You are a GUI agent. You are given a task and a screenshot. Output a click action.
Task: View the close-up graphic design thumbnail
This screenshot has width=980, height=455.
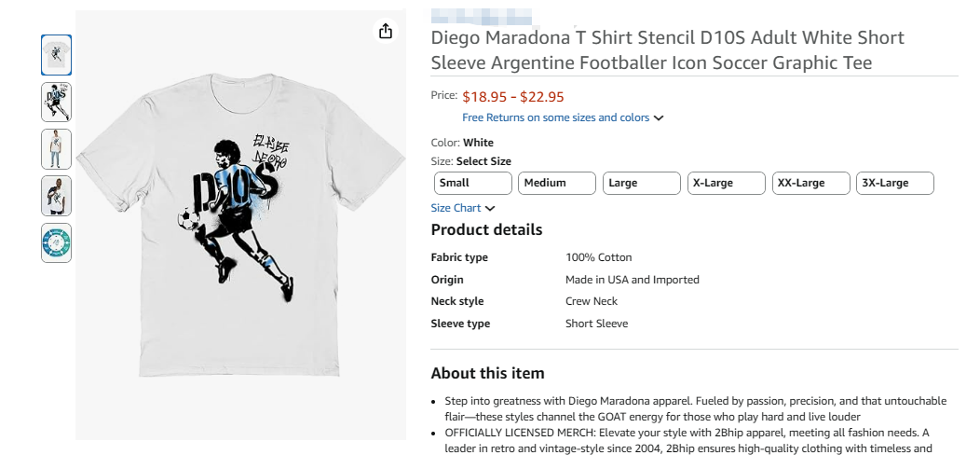tap(56, 102)
